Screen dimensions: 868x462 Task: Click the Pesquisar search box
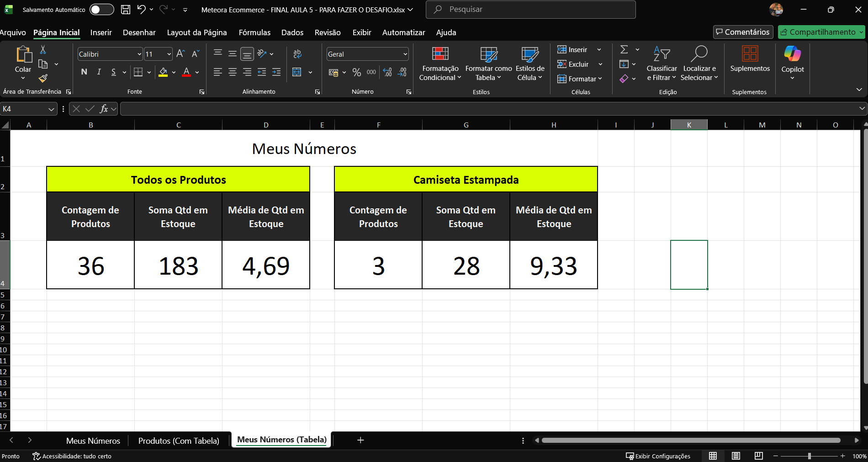pyautogui.click(x=530, y=10)
